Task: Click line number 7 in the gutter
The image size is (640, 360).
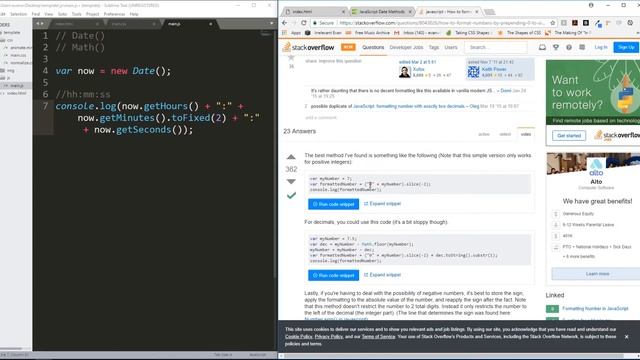Action: click(45, 106)
